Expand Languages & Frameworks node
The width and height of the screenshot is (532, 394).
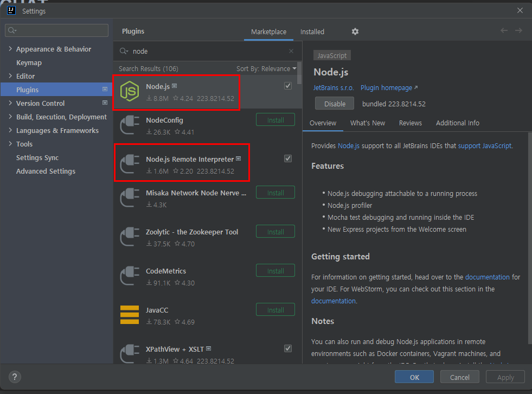click(10, 130)
